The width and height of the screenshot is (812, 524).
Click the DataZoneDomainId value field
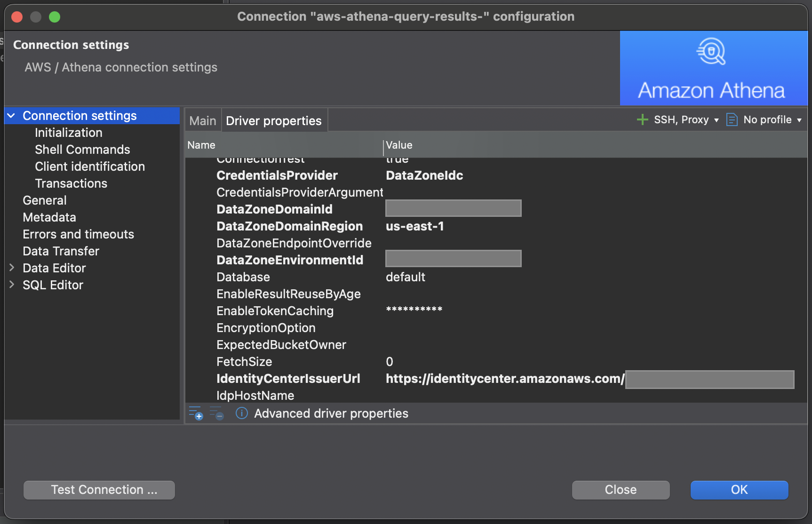point(453,208)
